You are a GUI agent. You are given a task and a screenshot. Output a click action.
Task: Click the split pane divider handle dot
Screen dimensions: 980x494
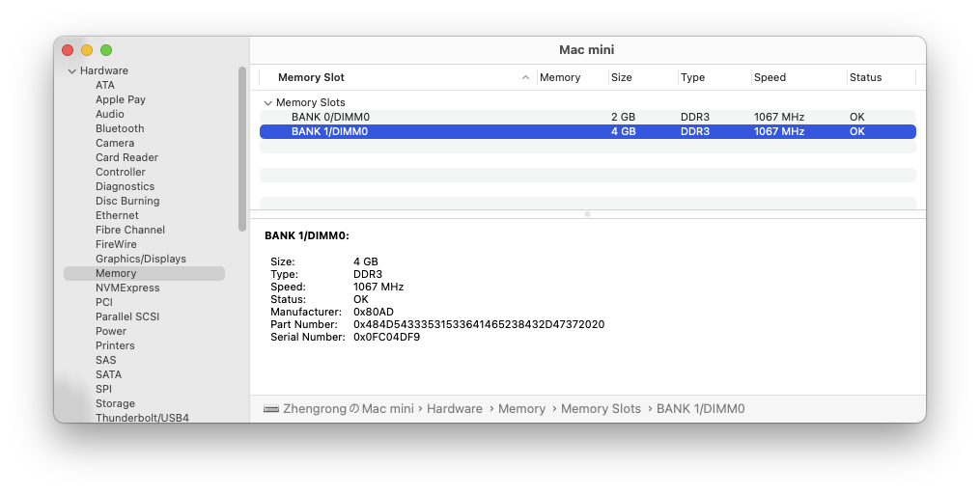[x=587, y=214]
